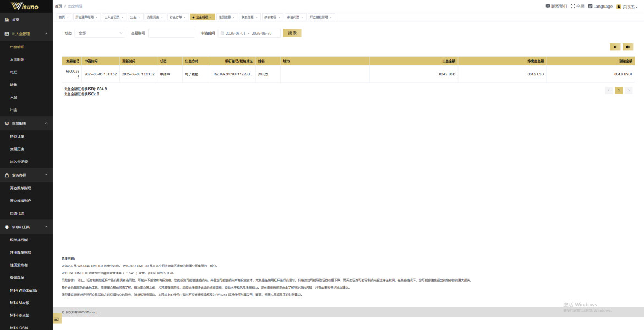Image resolution: width=644 pixels, height=330 pixels.
Task: Collapse the 信息和工具 menu section
Action: point(46,227)
